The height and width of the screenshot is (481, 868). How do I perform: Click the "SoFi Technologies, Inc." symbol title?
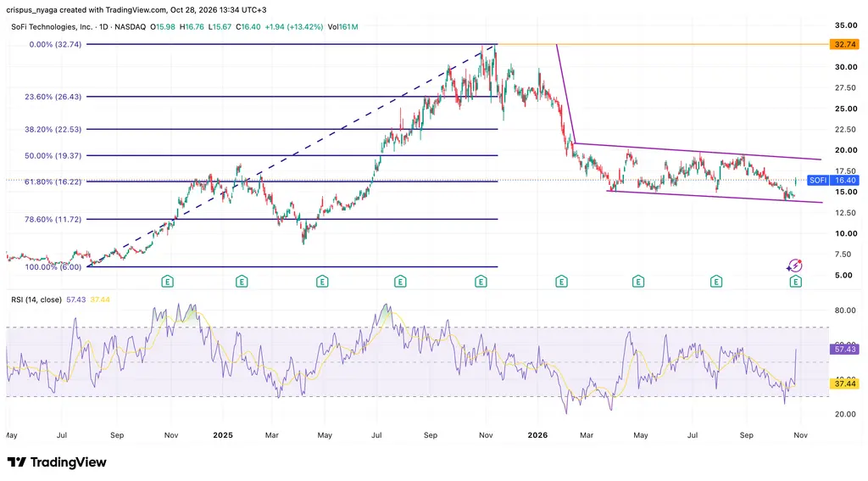click(52, 26)
